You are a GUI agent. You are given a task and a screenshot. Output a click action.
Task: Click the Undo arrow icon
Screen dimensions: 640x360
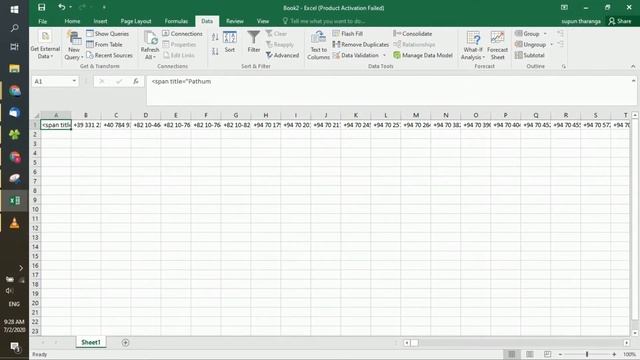pyautogui.click(x=62, y=7)
